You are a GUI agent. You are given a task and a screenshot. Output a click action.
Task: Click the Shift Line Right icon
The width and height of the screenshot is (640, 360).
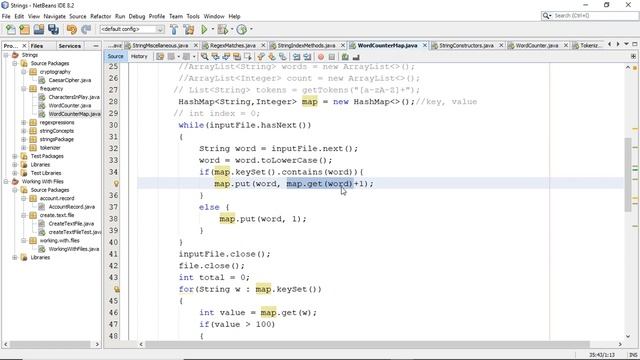[307, 57]
